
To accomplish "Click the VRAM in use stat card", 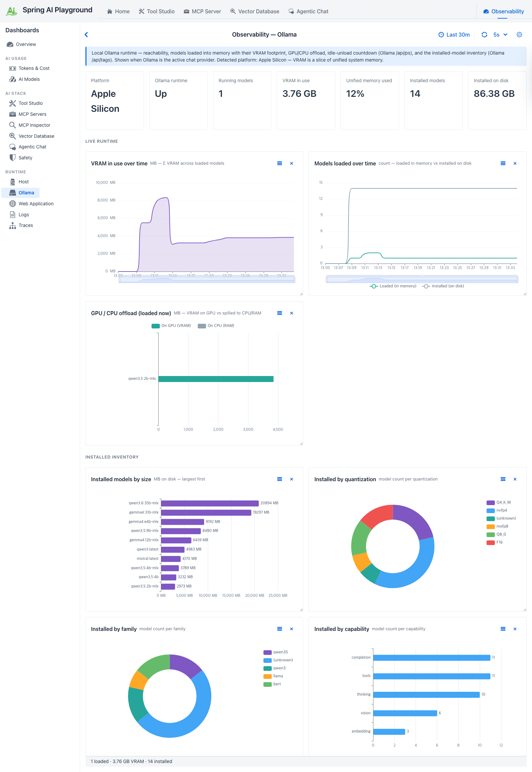I will [306, 100].
